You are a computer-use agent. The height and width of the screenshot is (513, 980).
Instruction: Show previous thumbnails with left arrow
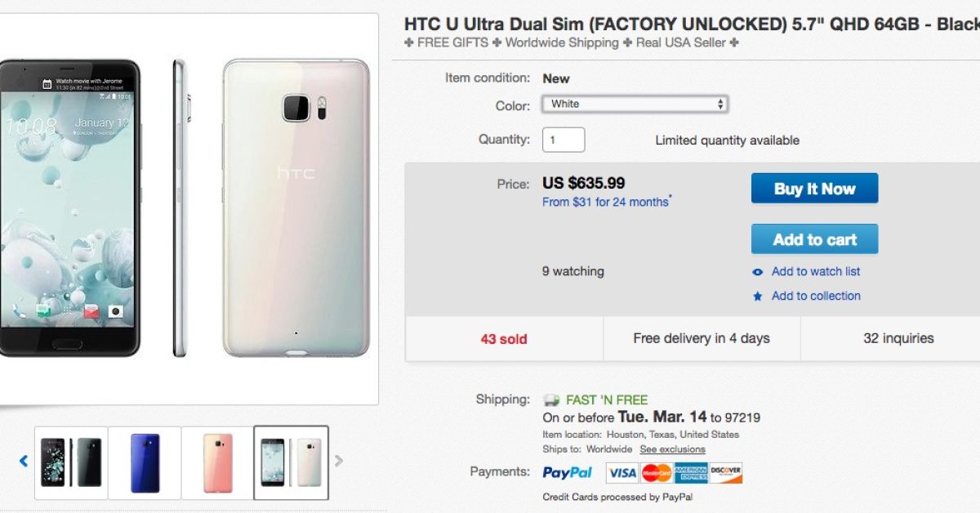point(24,462)
